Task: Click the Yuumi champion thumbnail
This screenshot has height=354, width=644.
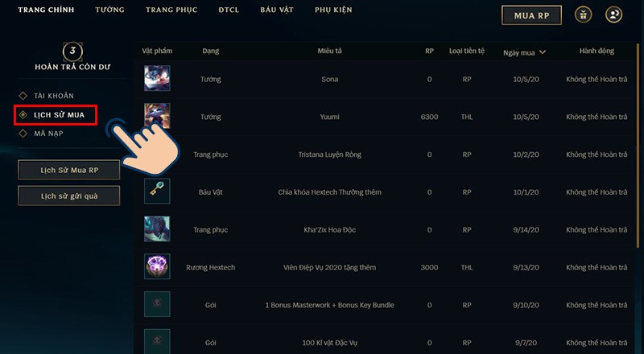Action: (x=157, y=116)
